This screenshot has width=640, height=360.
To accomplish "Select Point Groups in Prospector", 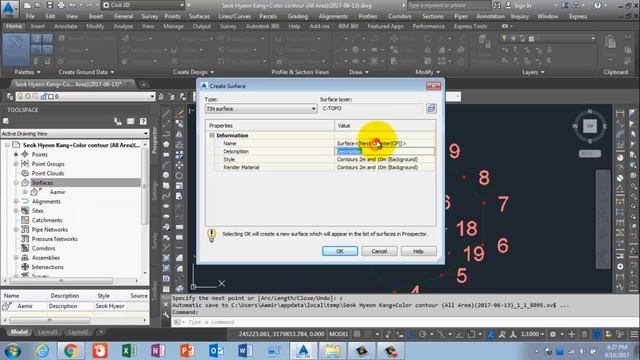I will (48, 164).
